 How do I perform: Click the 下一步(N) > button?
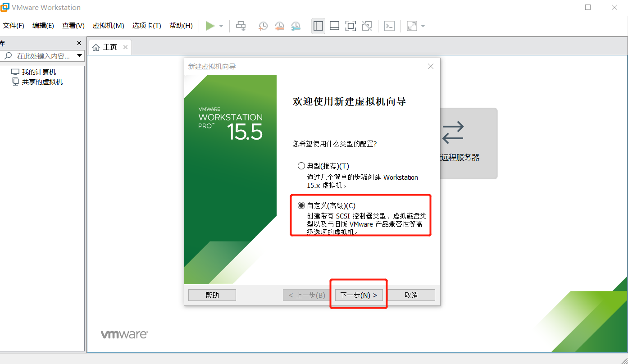(359, 295)
